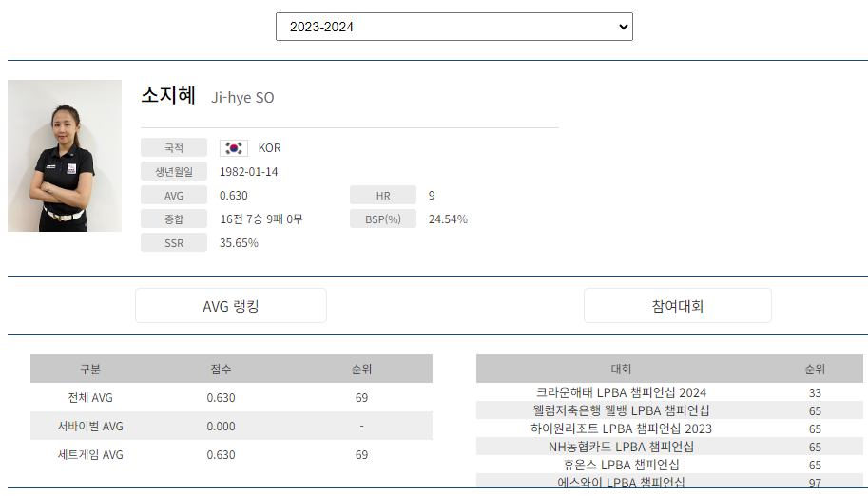Image resolution: width=868 pixels, height=496 pixels.
Task: Click the 순위 header in tournament table
Action: pyautogui.click(x=815, y=370)
